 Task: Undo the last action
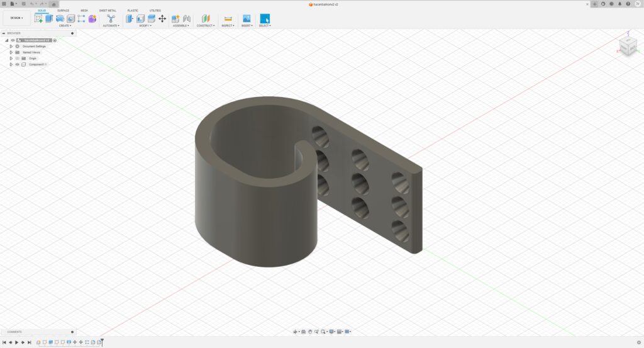pyautogui.click(x=32, y=4)
